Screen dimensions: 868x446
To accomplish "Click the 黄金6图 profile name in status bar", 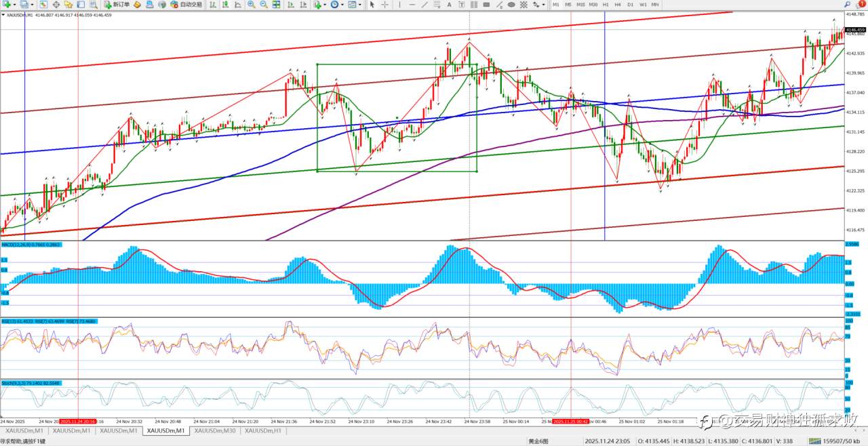I will (x=538, y=441).
